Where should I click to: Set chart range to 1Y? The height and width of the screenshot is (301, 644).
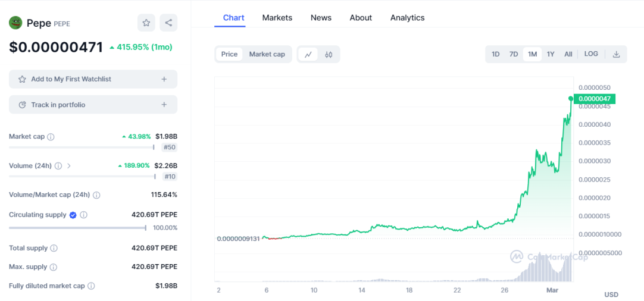pos(551,54)
